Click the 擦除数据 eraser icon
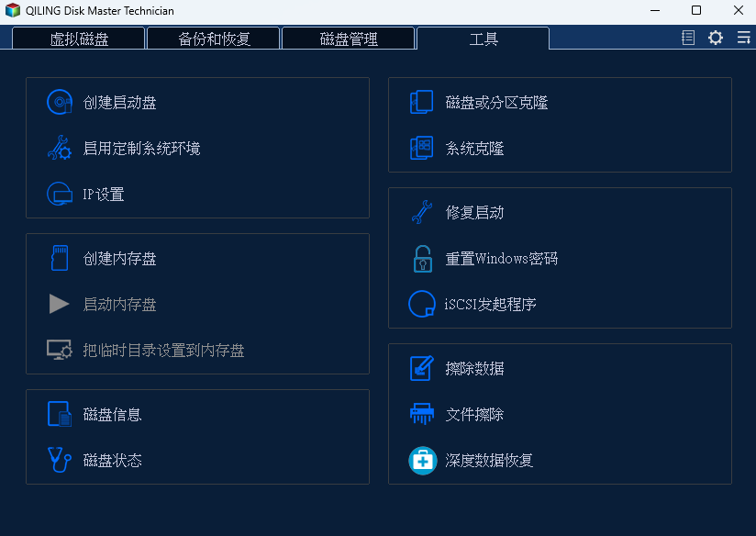The image size is (756, 536). pyautogui.click(x=421, y=368)
